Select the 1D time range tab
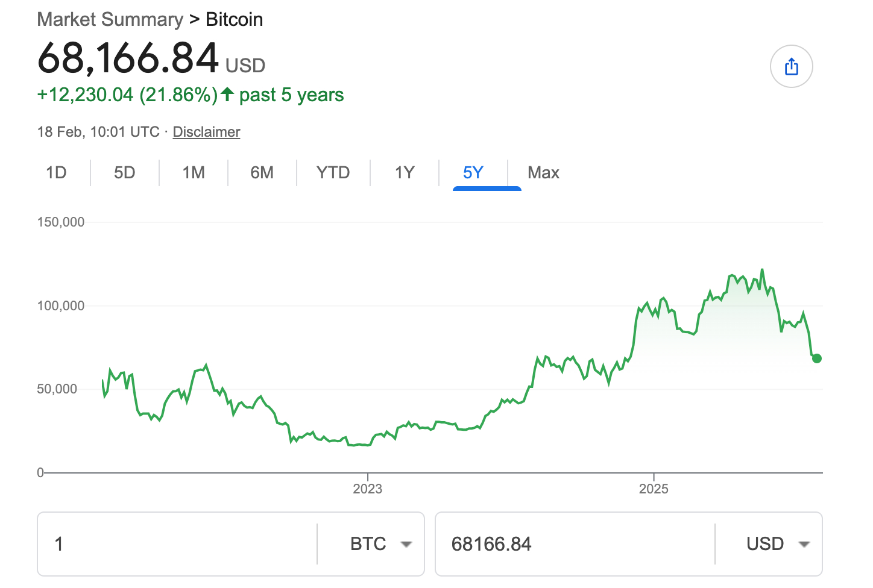The height and width of the screenshot is (588, 873). pos(56,173)
